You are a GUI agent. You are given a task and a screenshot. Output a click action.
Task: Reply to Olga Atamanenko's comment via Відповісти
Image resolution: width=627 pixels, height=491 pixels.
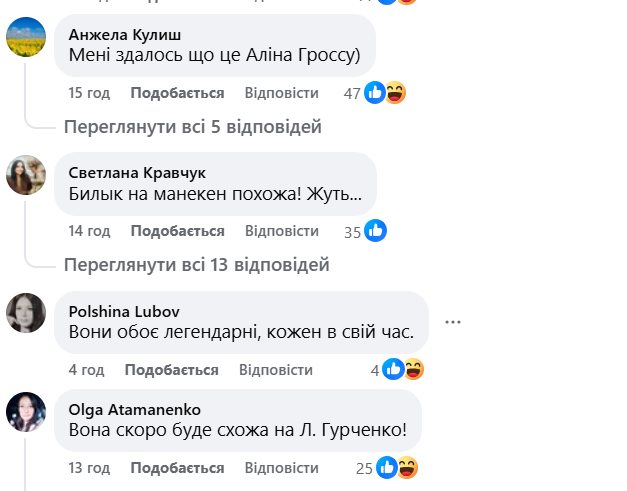pos(281,468)
